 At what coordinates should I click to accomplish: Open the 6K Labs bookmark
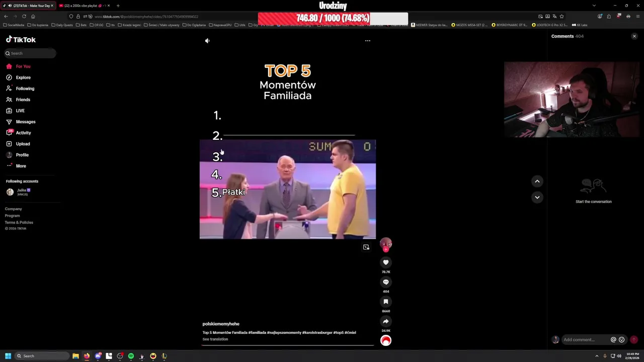[580, 25]
